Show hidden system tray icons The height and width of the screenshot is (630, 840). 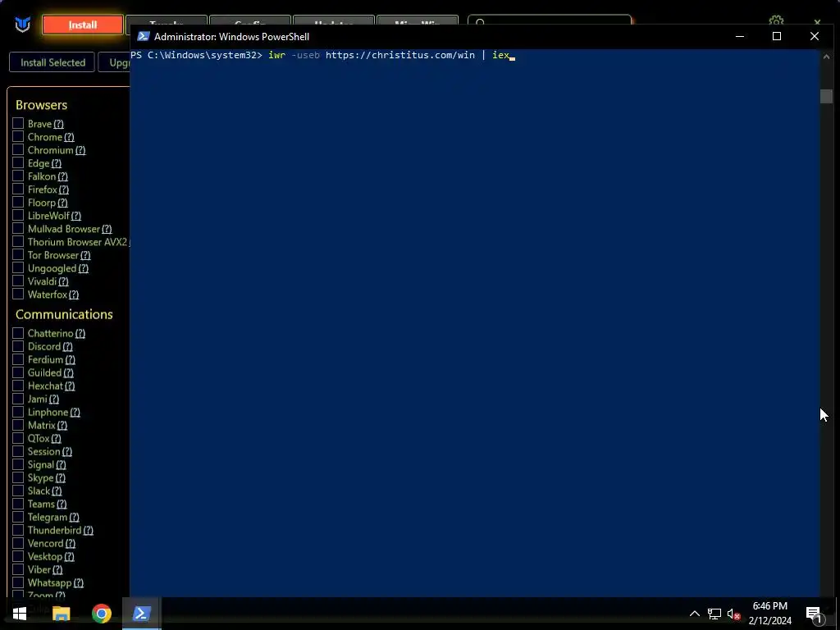click(694, 614)
